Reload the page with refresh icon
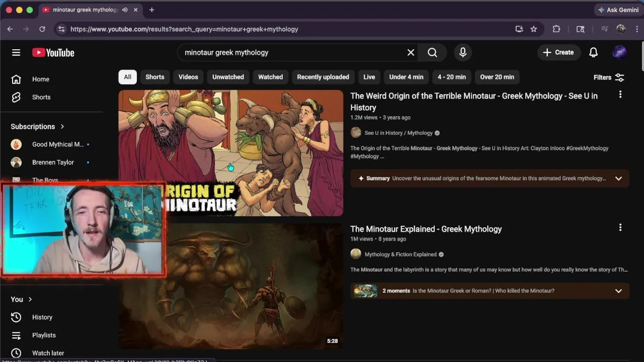Viewport: 644px width, 362px height. coord(42,29)
